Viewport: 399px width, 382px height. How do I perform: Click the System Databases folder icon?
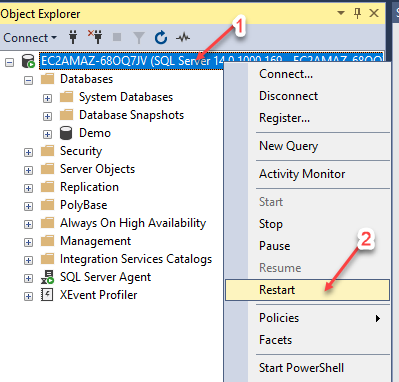[66, 97]
